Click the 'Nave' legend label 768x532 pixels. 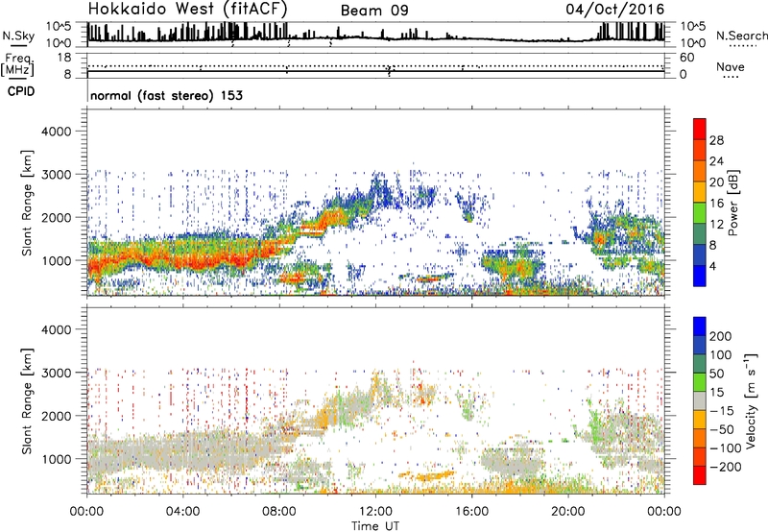point(731,66)
